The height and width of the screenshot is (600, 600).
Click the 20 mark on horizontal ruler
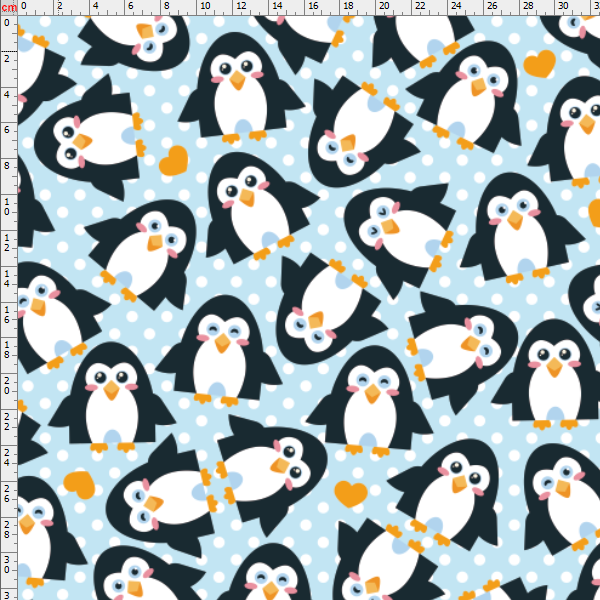coord(384,6)
